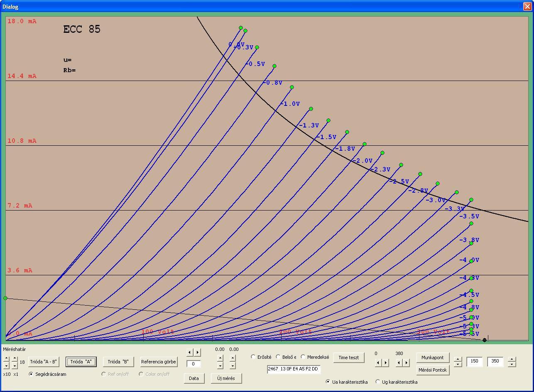Focus the field containing 150
The width and height of the screenshot is (534, 392).
tap(475, 362)
